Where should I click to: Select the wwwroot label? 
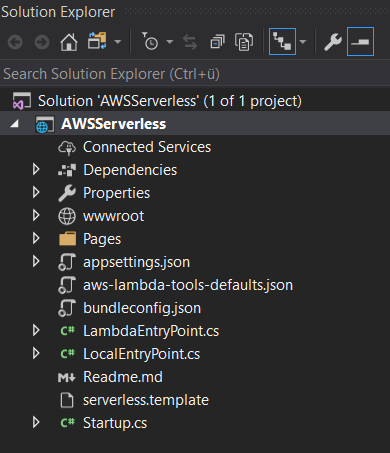[114, 216]
